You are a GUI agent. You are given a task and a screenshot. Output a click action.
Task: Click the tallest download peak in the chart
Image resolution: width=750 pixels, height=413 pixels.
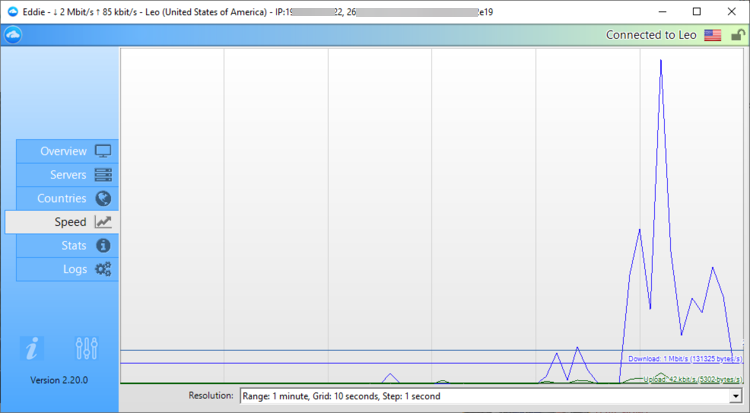coord(660,61)
